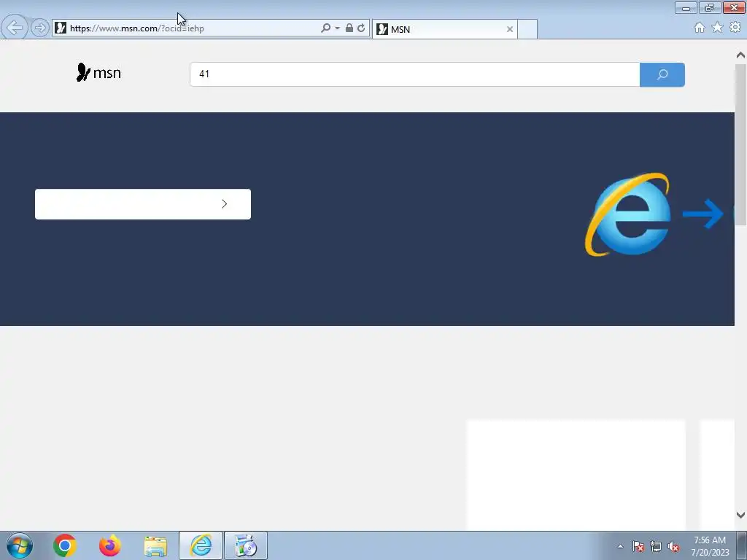
Task: Open the disc installer taskbar icon
Action: click(x=246, y=545)
